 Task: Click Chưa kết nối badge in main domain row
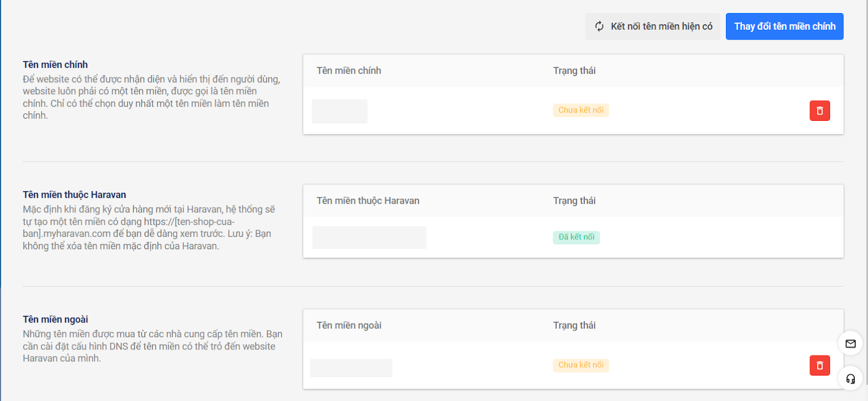580,110
